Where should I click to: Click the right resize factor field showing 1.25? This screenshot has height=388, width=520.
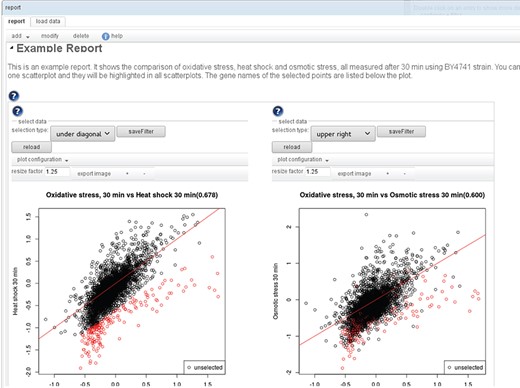coord(318,172)
